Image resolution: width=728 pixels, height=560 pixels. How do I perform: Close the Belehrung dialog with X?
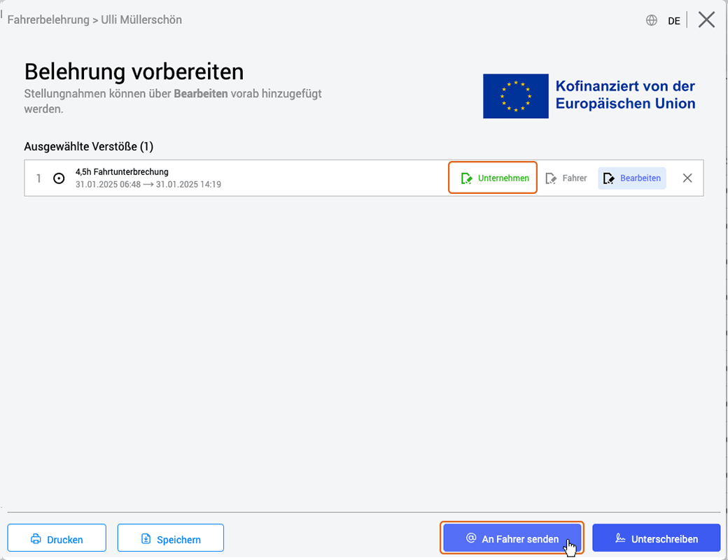pyautogui.click(x=706, y=20)
